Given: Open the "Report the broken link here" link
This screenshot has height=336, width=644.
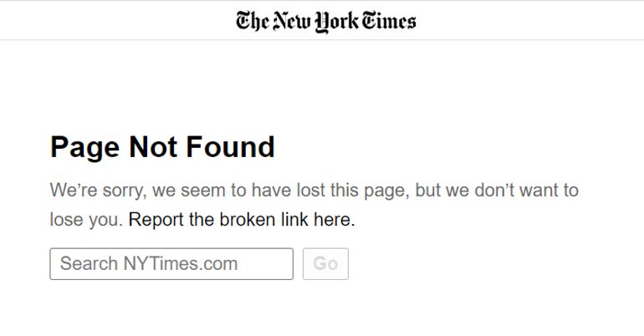Looking at the screenshot, I should click(242, 221).
